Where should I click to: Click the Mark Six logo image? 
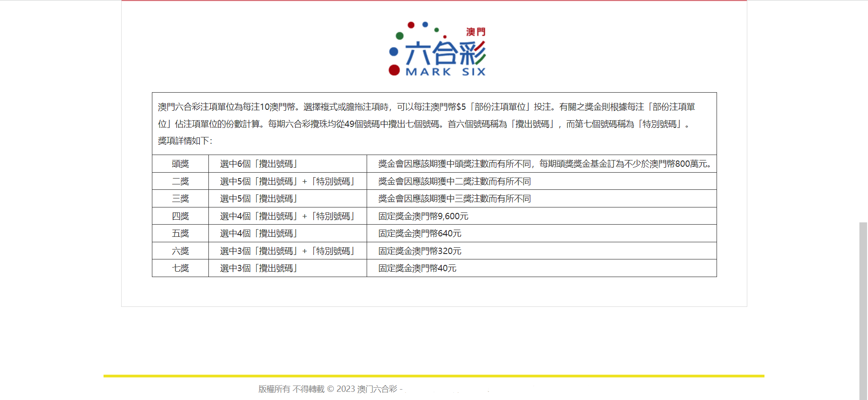[437, 49]
